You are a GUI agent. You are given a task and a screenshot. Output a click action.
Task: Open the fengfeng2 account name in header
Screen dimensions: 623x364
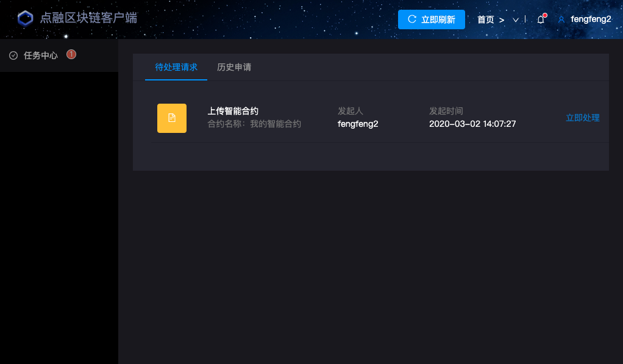(591, 19)
